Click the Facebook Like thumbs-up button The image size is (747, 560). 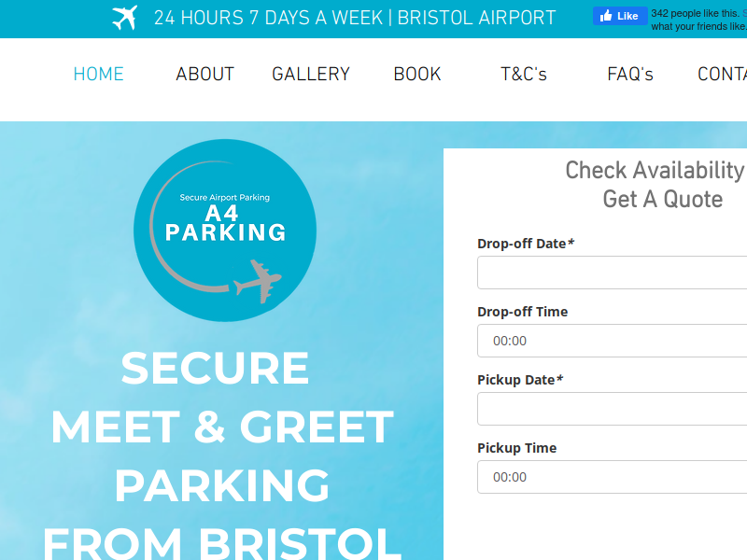pyautogui.click(x=620, y=16)
